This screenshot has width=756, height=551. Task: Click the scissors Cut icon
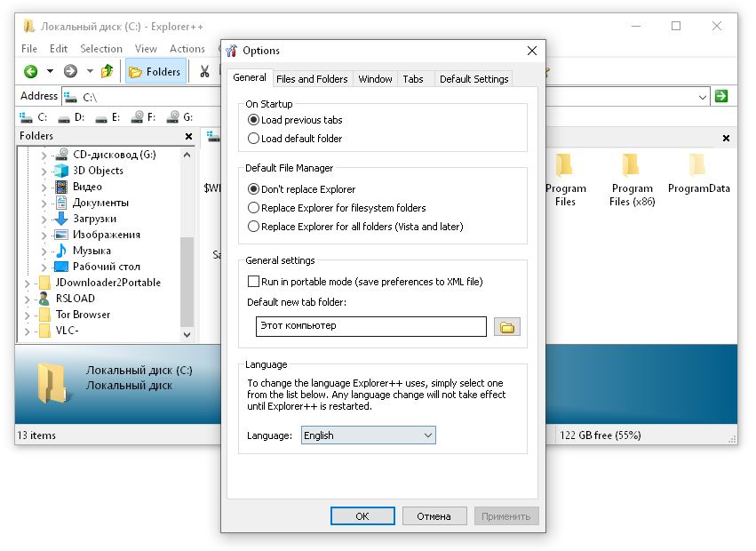(x=204, y=71)
